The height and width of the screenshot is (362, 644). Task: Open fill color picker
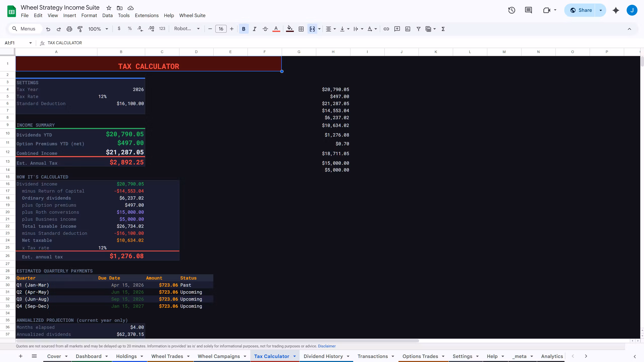pos(290,29)
